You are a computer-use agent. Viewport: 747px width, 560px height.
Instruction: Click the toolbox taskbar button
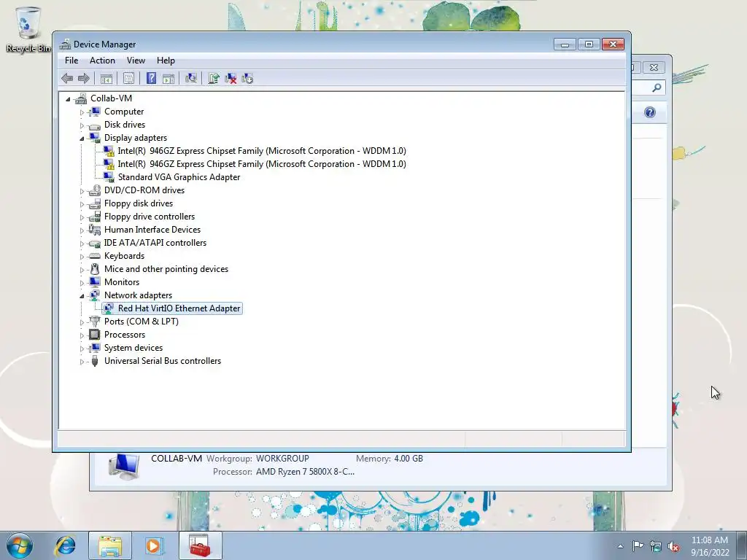[200, 545]
